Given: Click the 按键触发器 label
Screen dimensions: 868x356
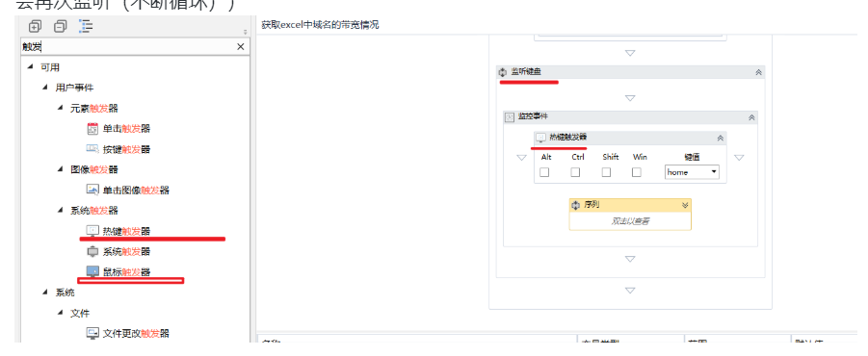Looking at the screenshot, I should click(x=127, y=149).
